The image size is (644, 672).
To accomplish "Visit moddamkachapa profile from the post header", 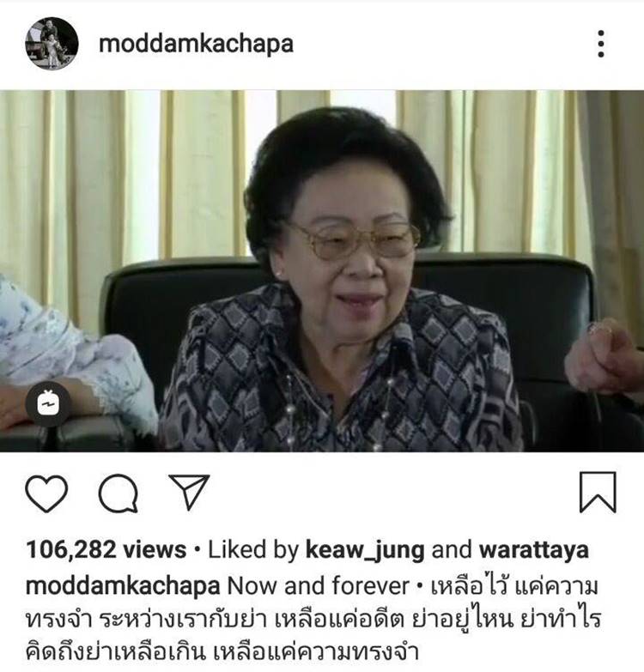I will pyautogui.click(x=196, y=44).
